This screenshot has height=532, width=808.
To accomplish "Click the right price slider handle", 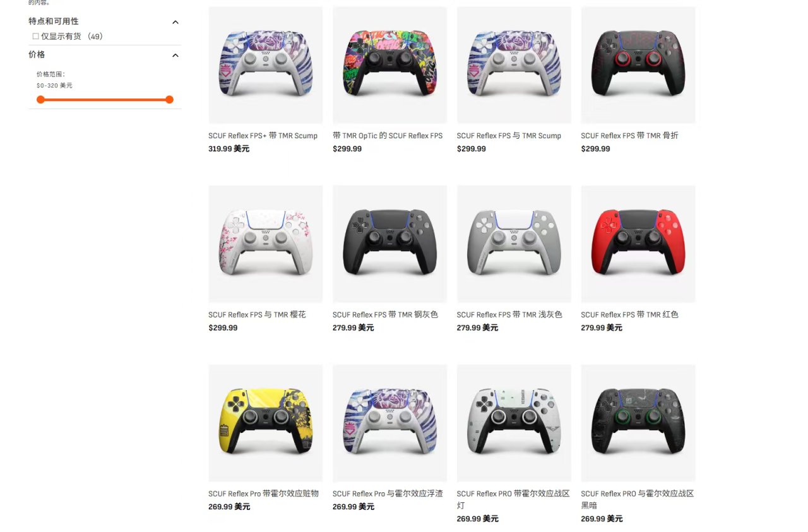I will pos(169,100).
